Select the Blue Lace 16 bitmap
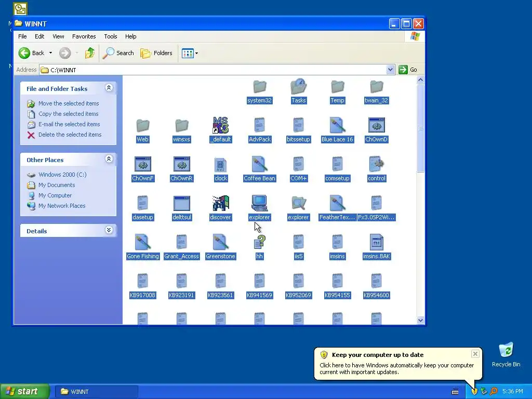This screenshot has width=532, height=399. coord(337,125)
